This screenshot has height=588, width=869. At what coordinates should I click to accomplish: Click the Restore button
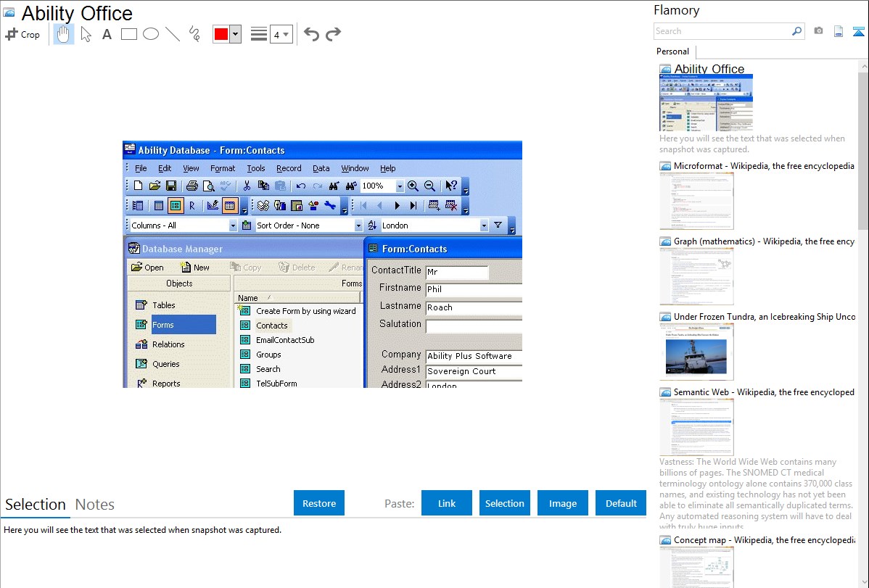319,503
